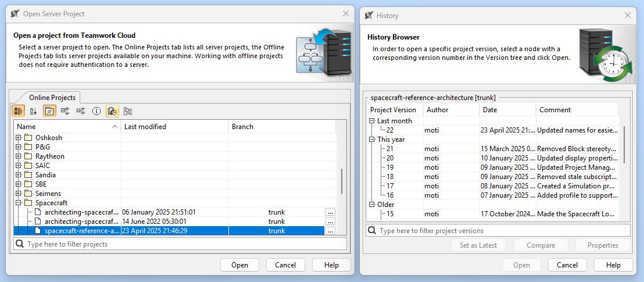This screenshot has width=644, height=282.
Task: Expand the Raytheon folder
Action: (19, 156)
